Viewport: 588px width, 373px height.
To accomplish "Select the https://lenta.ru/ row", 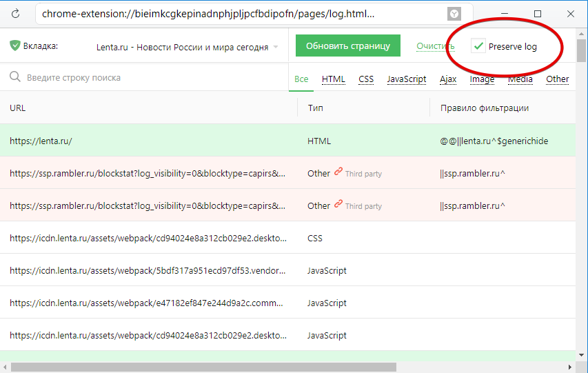I will 287,141.
